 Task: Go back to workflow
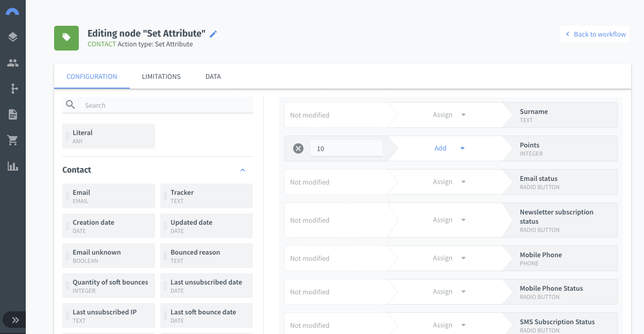coord(595,34)
